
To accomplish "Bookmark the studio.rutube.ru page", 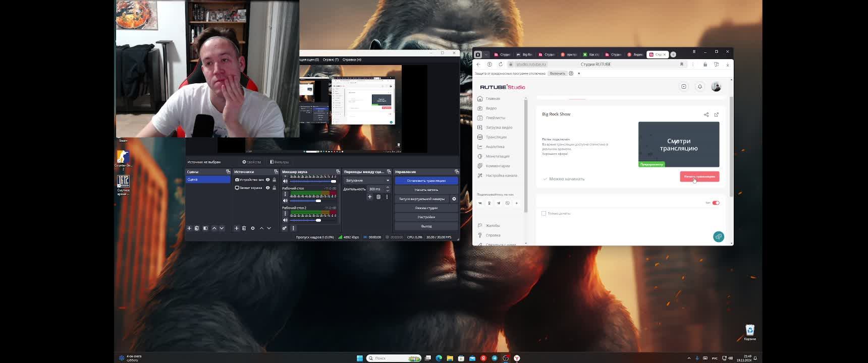I will coord(682,64).
